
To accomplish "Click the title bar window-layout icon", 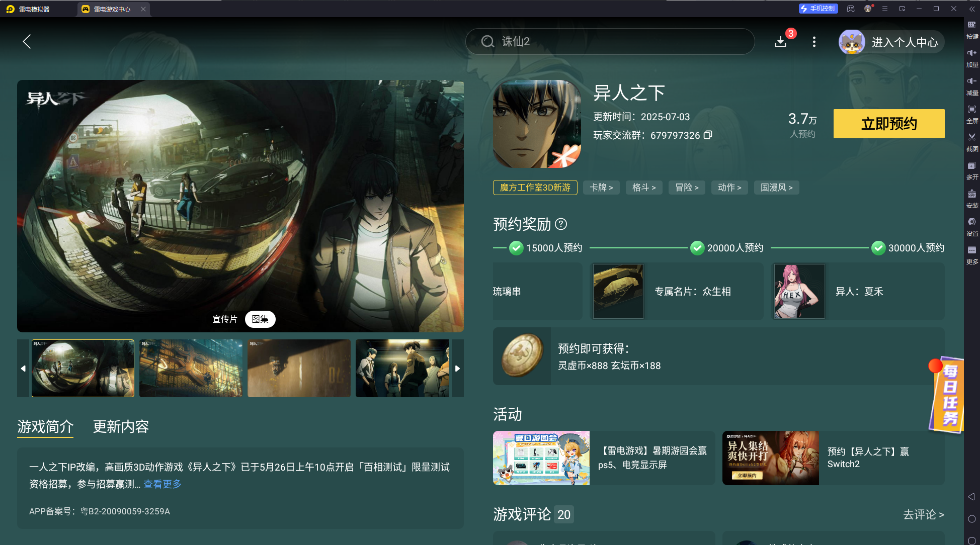I will click(902, 9).
